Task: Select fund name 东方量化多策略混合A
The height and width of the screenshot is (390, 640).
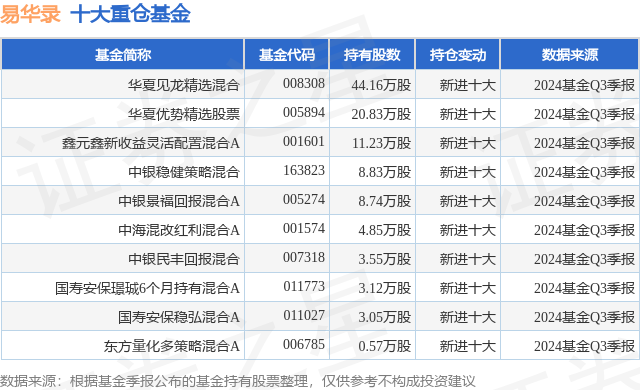Action: click(x=171, y=346)
